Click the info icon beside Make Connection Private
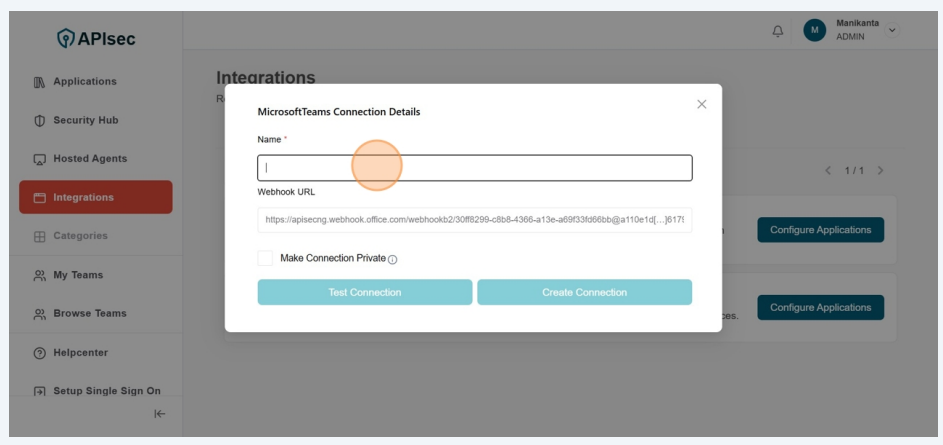 392,260
